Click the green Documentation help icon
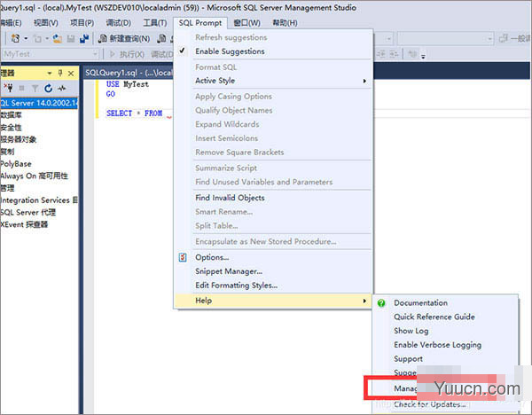 pyautogui.click(x=381, y=303)
